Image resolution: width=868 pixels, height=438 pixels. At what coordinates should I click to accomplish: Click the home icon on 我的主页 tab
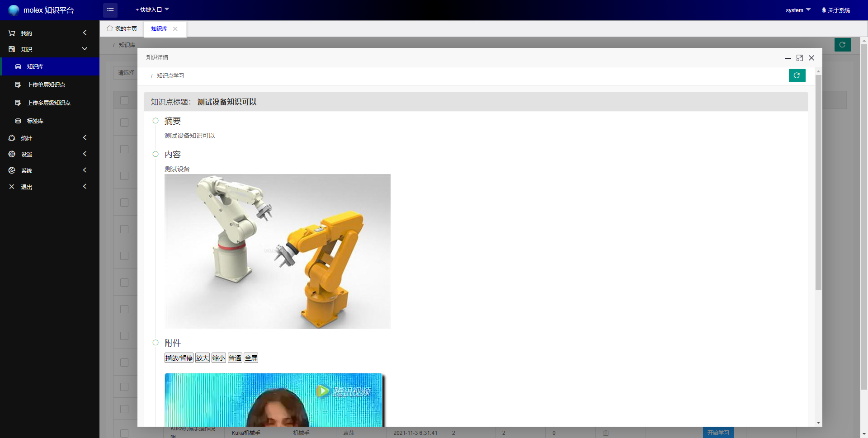pos(110,28)
